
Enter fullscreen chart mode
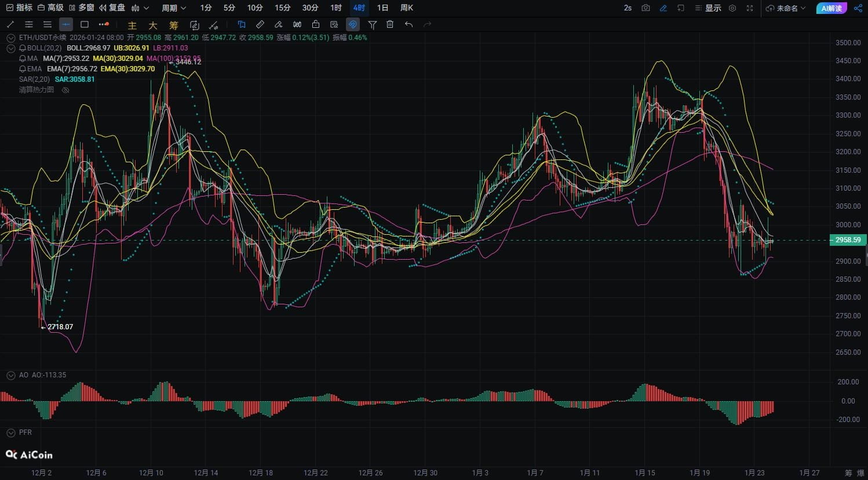[750, 8]
